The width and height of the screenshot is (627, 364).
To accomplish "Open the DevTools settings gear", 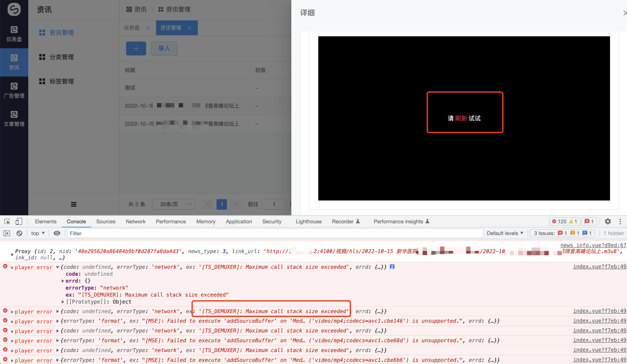I will pos(608,221).
